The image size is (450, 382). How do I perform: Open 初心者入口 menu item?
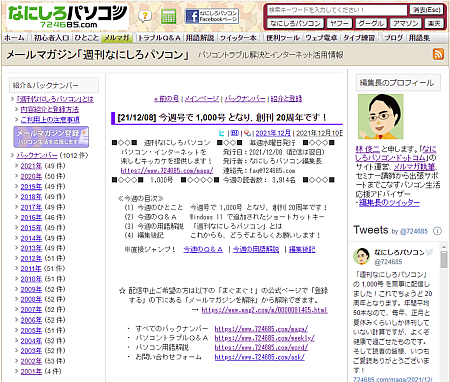(51, 38)
